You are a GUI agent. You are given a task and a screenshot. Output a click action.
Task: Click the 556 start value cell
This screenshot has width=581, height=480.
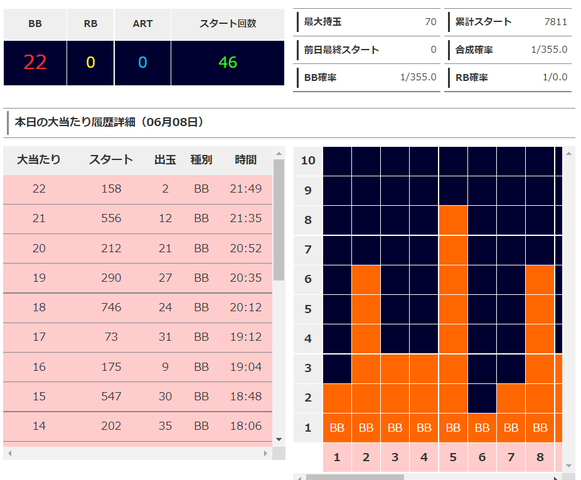[111, 218]
